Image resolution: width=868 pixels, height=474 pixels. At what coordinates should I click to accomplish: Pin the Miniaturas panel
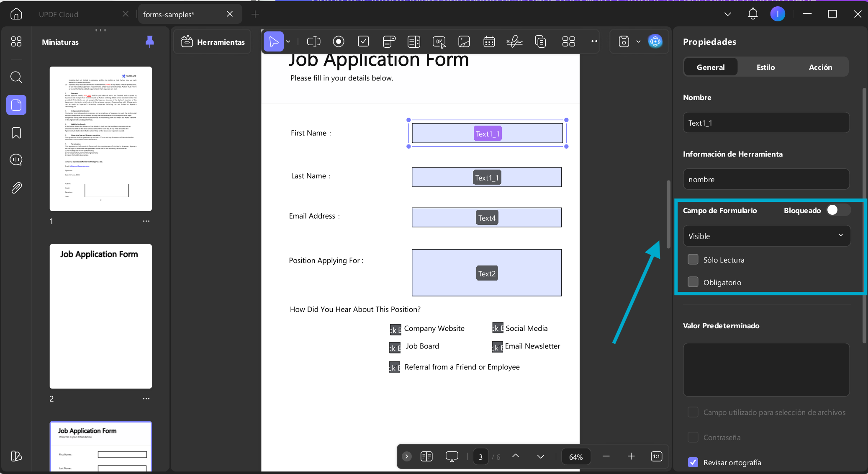tap(149, 41)
